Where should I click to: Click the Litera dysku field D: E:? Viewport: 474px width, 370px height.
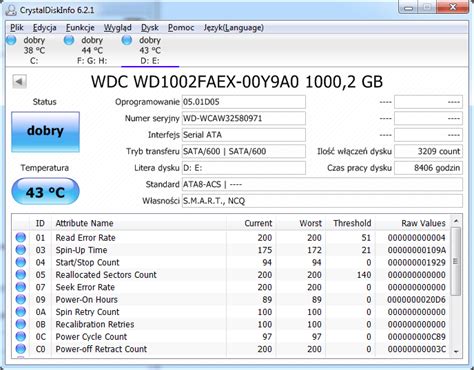244,168
